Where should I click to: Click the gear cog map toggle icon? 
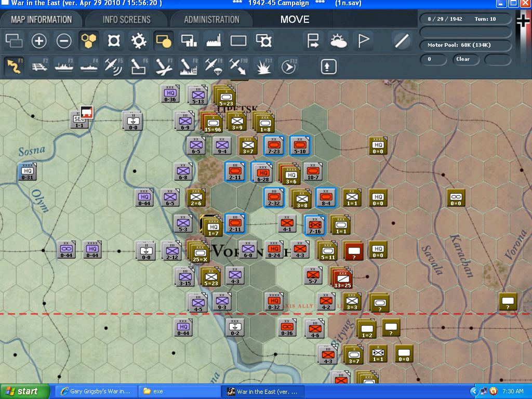click(139, 41)
